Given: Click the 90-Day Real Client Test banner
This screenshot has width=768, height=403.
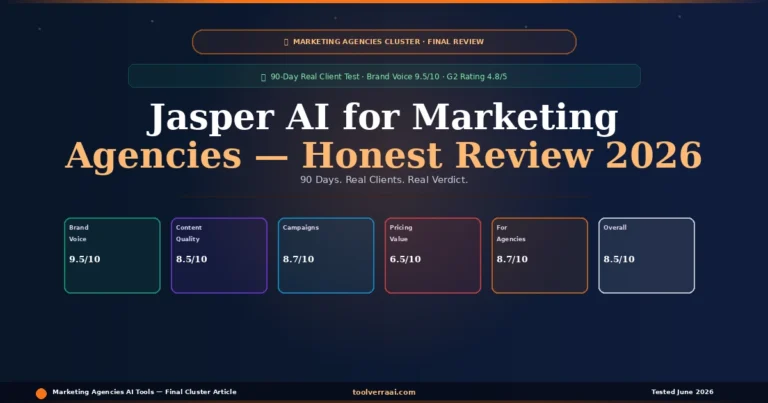Looking at the screenshot, I should click(384, 76).
